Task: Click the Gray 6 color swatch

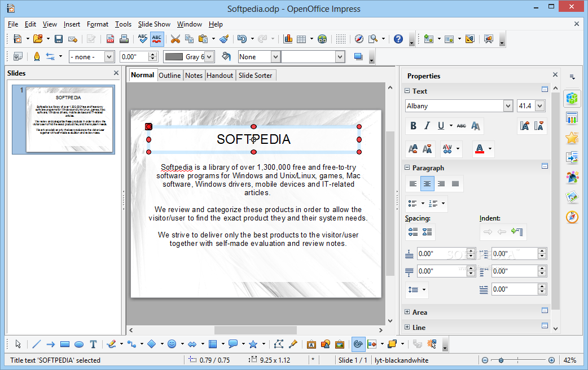Action: point(174,57)
